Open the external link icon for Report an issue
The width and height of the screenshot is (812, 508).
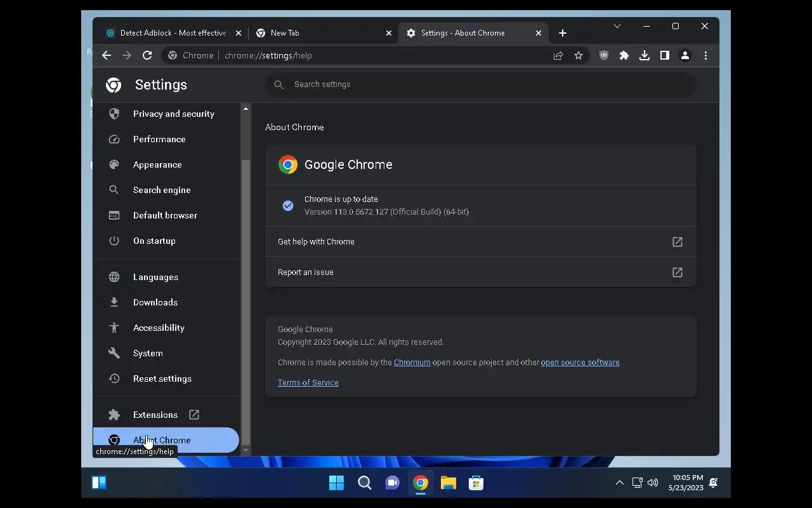(x=678, y=272)
